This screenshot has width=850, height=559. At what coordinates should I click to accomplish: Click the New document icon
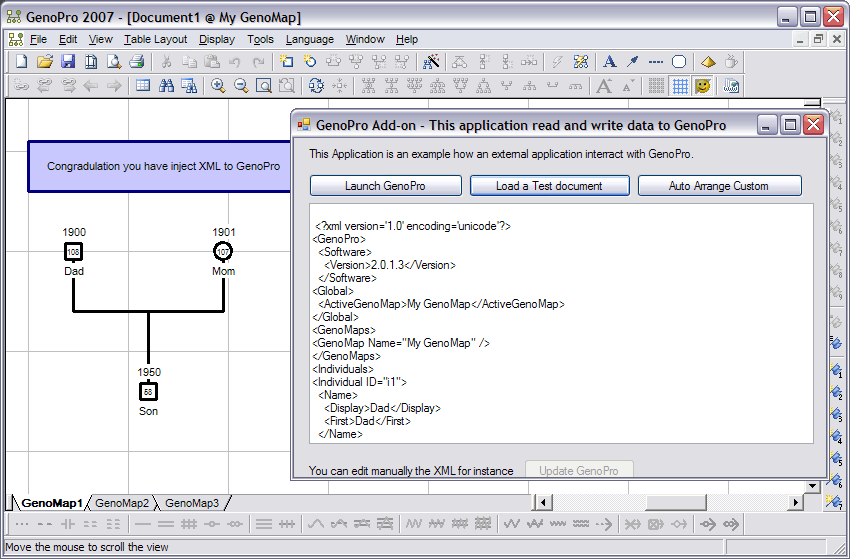22,62
